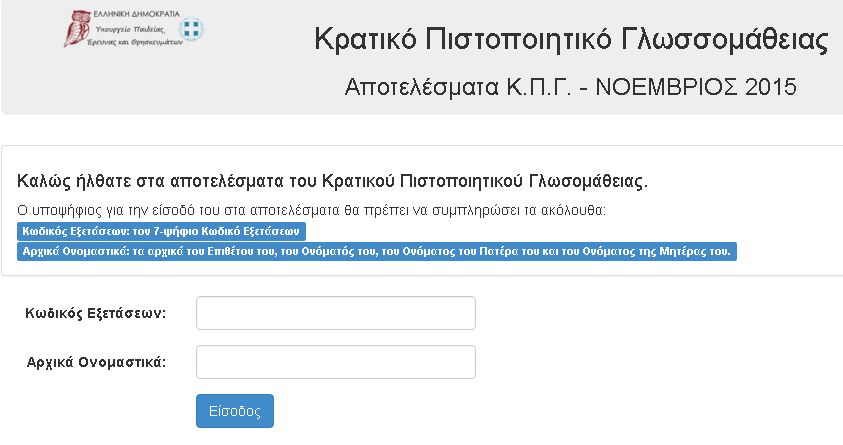The width and height of the screenshot is (843, 445).
Task: Click Ονόματος της Μητέρας in the blue badge
Action: (655, 252)
